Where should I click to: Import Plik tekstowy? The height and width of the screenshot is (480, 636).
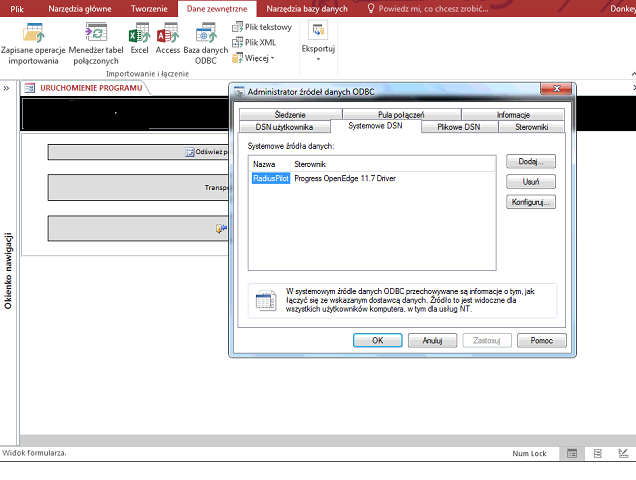pos(262,27)
